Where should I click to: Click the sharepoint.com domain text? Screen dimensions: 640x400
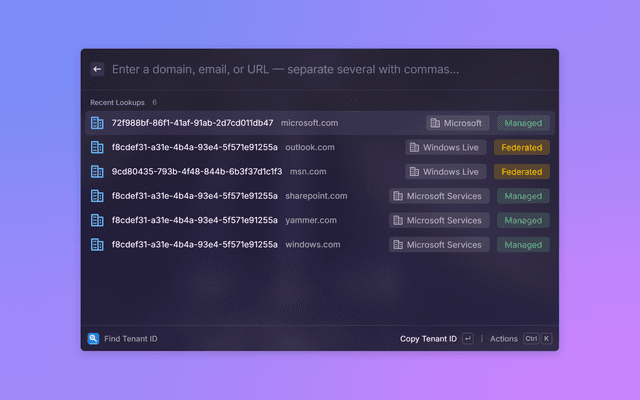316,196
